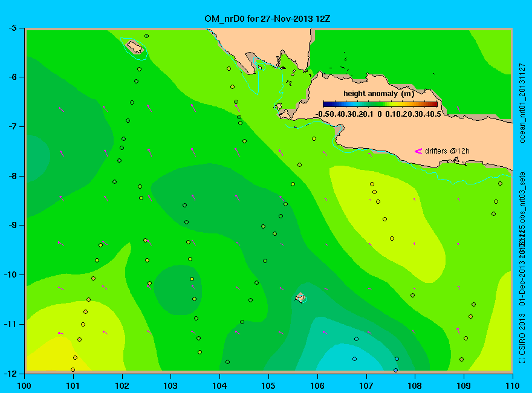Click the y-axis label -6
The image size is (532, 393).
pos(12,77)
